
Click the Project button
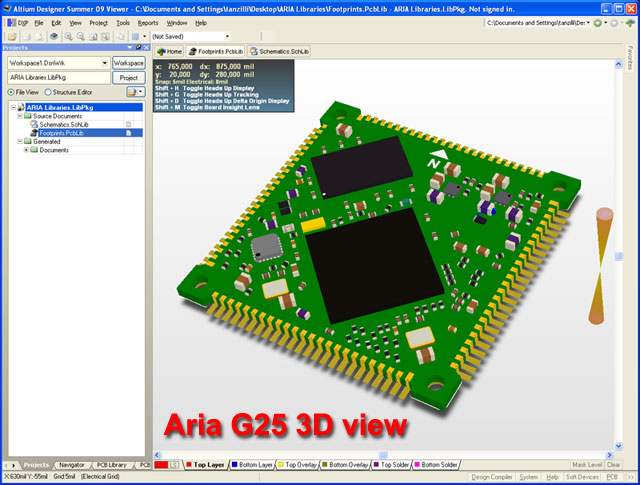(x=129, y=78)
